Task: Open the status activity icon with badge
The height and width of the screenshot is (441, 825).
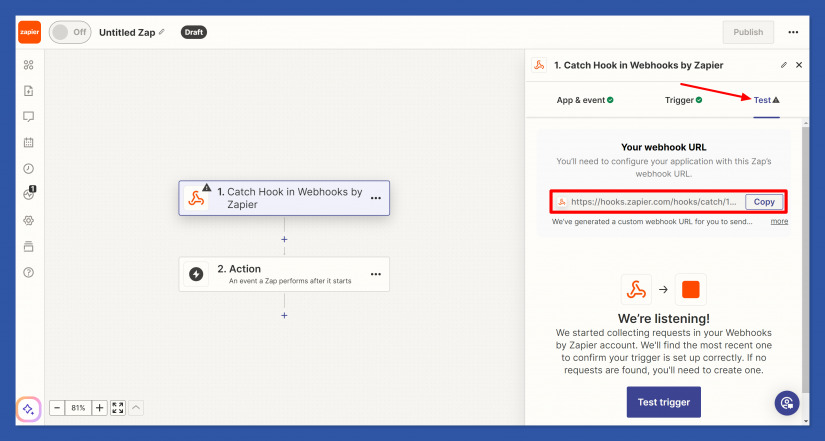Action: tap(29, 194)
